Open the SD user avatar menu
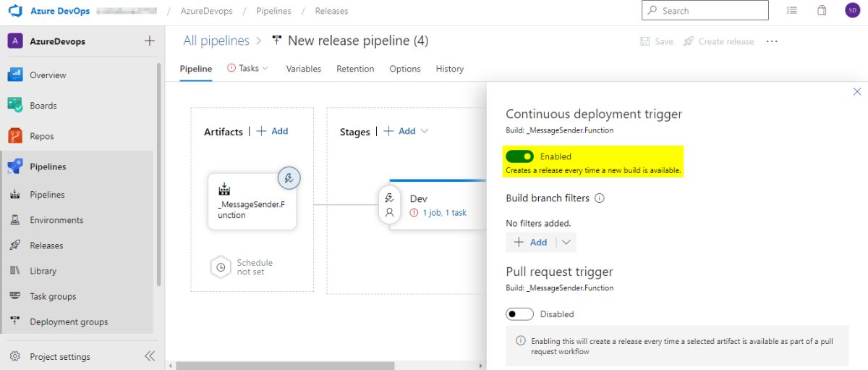Screen dimensions: 868x370 point(852,11)
